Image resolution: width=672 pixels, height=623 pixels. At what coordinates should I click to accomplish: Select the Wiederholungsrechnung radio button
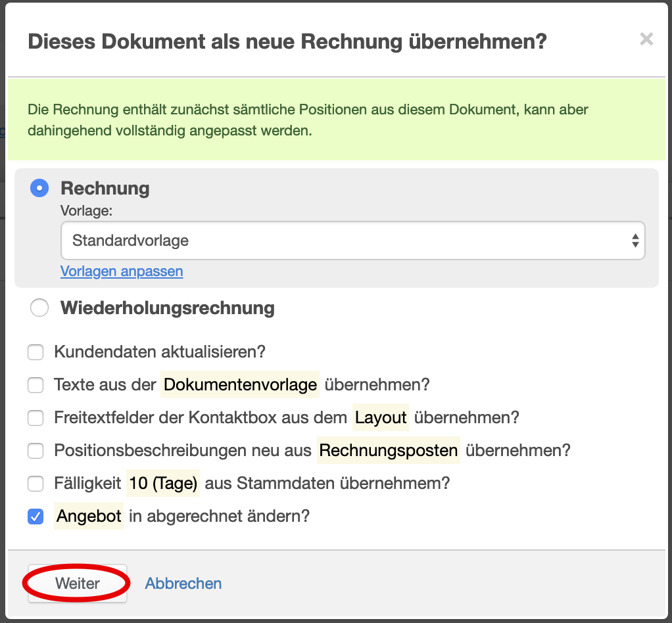click(39, 308)
